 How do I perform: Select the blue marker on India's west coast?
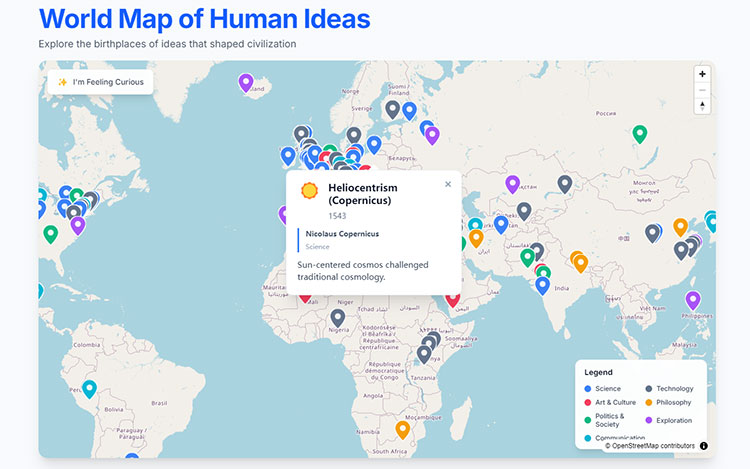pyautogui.click(x=542, y=286)
